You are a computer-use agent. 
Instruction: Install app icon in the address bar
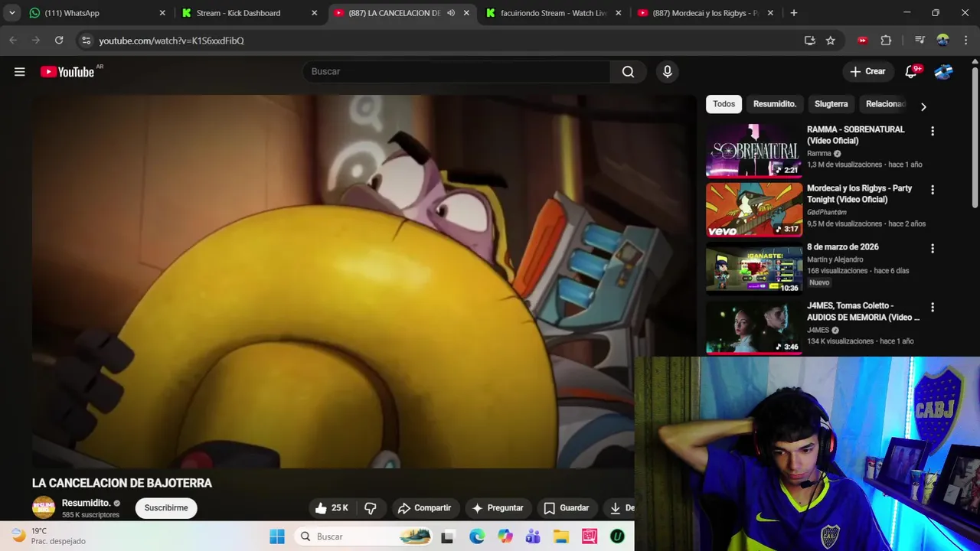click(x=810, y=41)
